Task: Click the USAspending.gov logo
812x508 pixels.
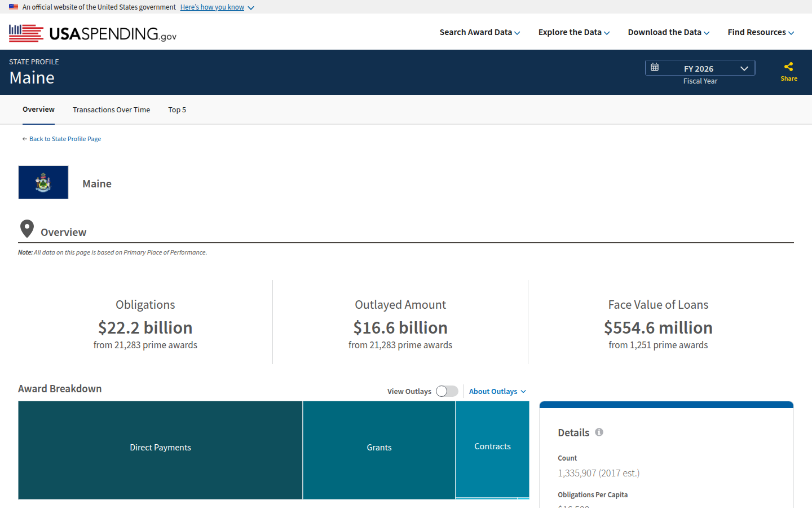Action: [93, 33]
